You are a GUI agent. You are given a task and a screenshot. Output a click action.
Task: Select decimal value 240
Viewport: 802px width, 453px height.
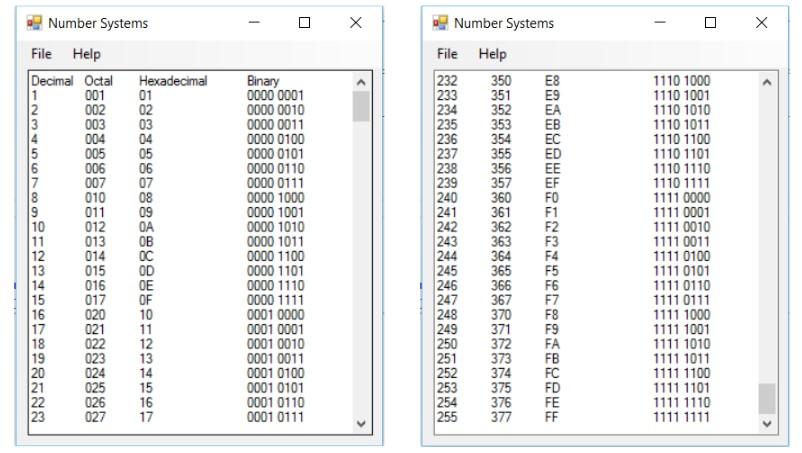(447, 198)
